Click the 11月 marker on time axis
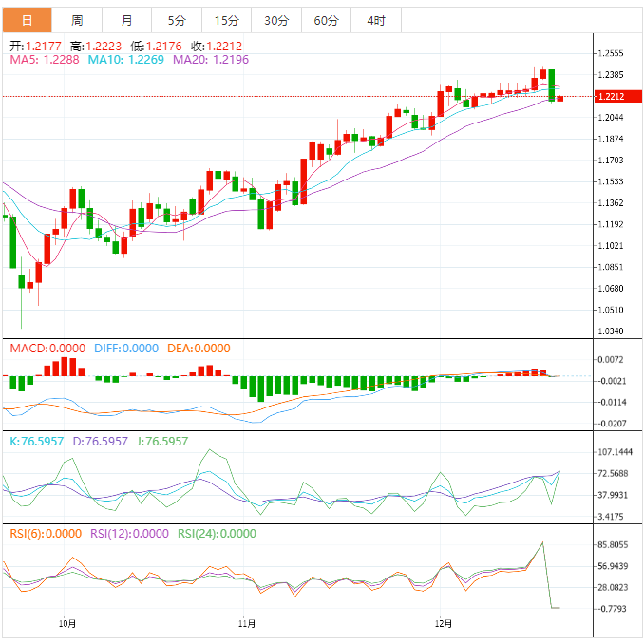 [246, 624]
